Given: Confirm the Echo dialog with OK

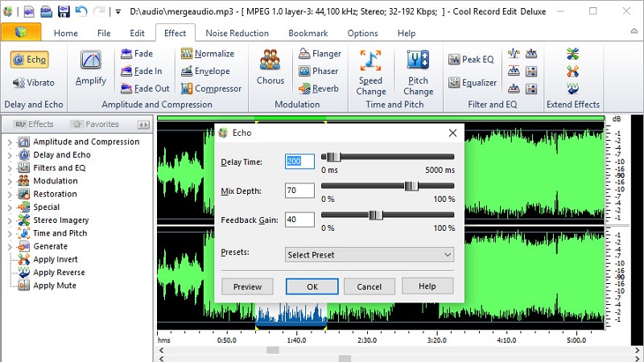Looking at the screenshot, I should pos(312,286).
